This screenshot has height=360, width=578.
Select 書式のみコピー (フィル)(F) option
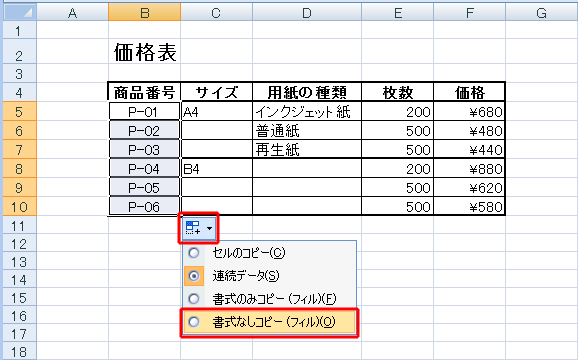pyautogui.click(x=270, y=298)
